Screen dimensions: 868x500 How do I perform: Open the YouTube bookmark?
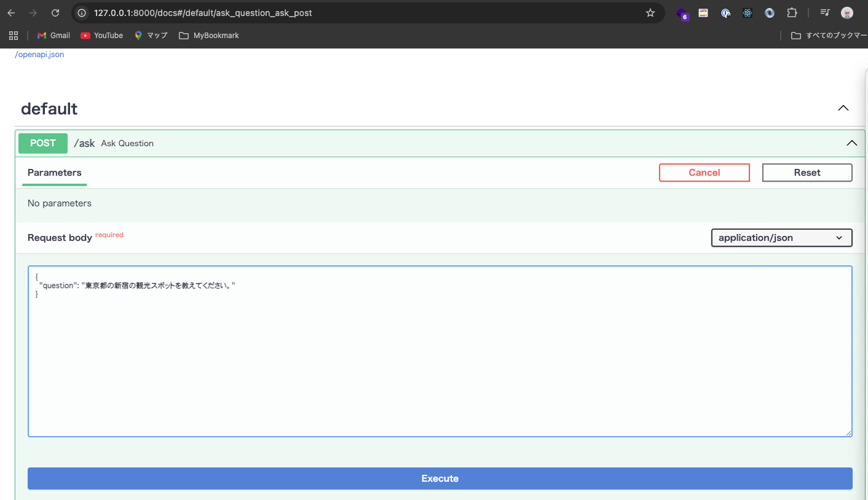[x=102, y=36]
